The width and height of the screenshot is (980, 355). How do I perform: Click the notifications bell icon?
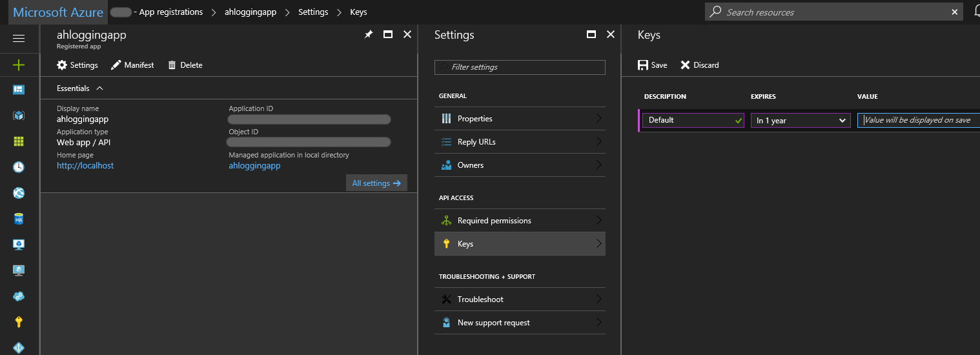pyautogui.click(x=977, y=12)
